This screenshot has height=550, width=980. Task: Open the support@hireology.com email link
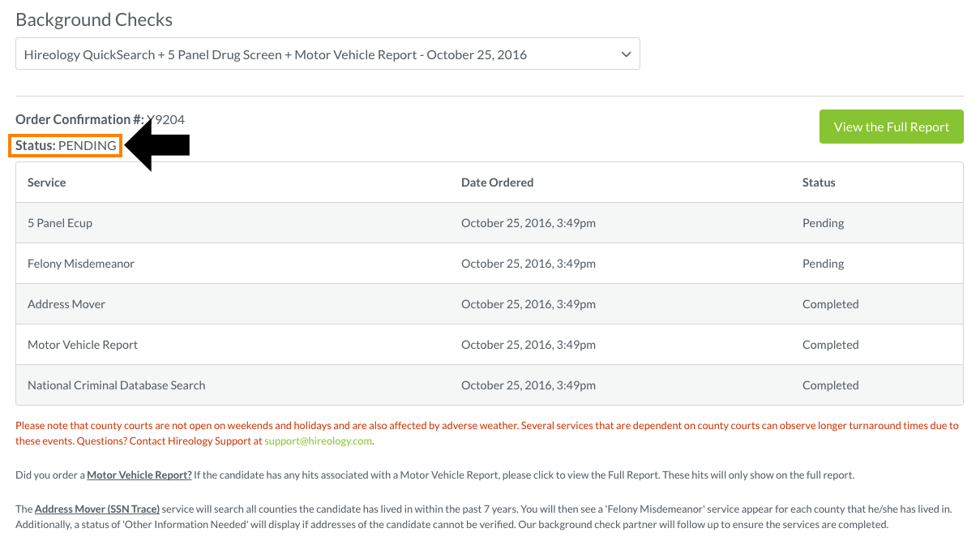[x=319, y=441]
